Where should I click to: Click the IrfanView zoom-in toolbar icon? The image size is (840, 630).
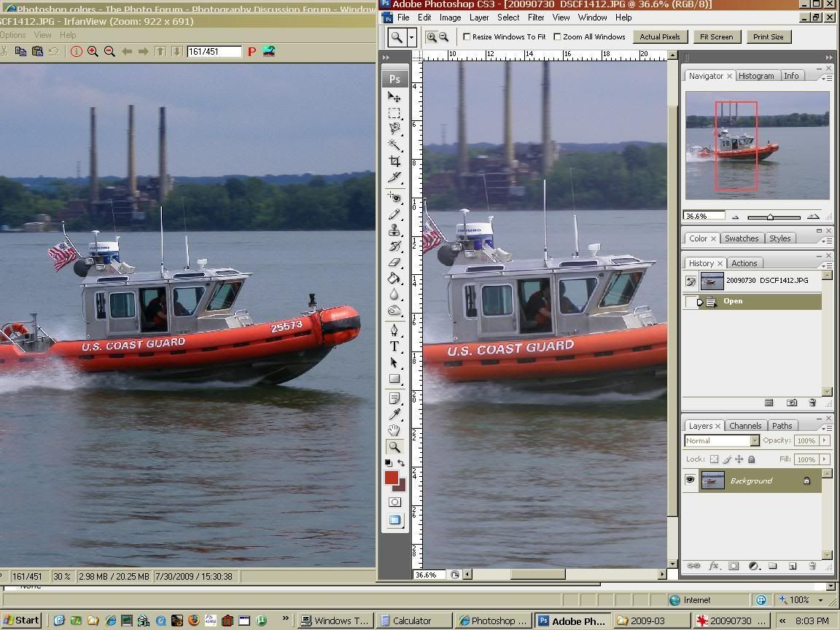click(x=93, y=52)
